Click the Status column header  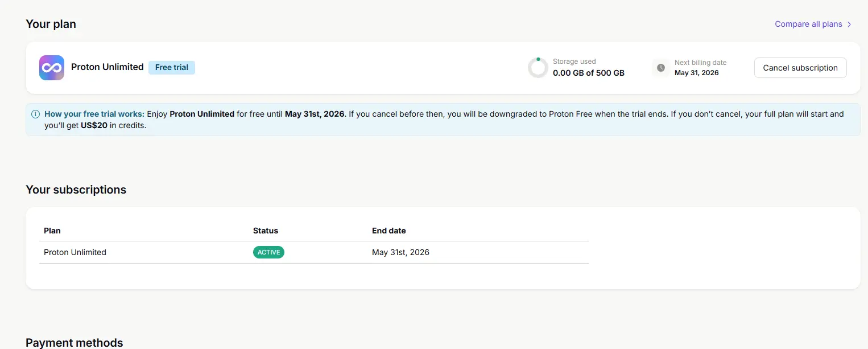pyautogui.click(x=266, y=231)
